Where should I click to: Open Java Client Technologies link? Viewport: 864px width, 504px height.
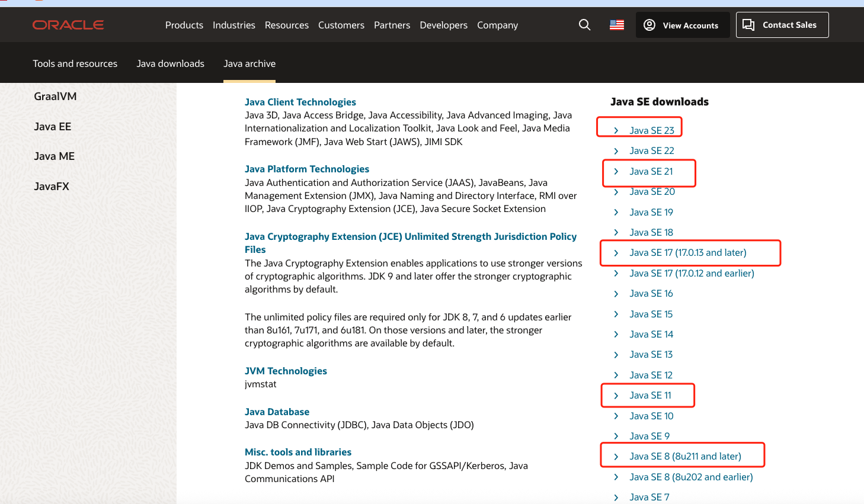coord(300,102)
